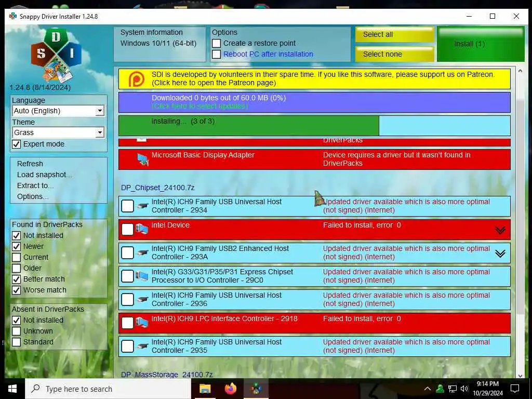This screenshot has width=532, height=399.
Task: Uncheck Expert mode
Action: click(16, 144)
